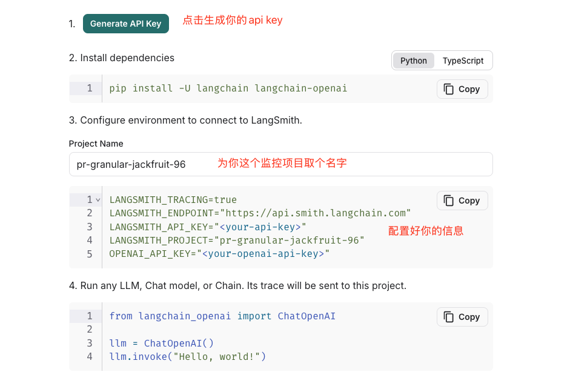The height and width of the screenshot is (392, 573).
Task: Click the <your-openai-api-key> placeholder text
Action: click(263, 254)
